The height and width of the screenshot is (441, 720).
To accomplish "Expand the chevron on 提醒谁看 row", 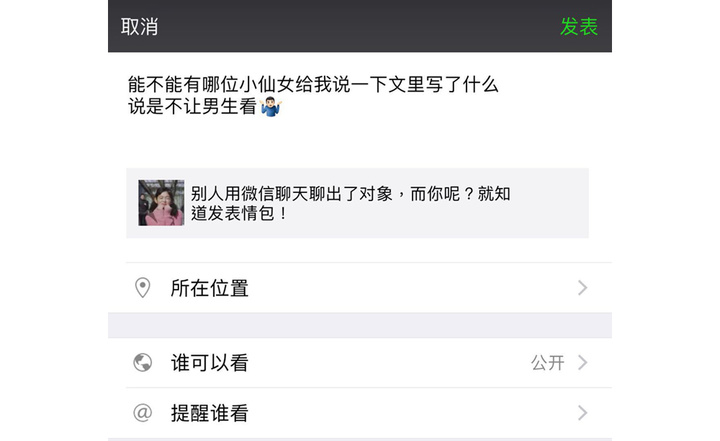I will 582,413.
